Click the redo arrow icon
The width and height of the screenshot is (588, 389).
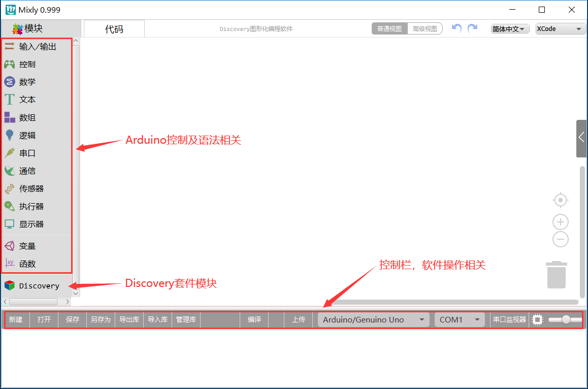click(473, 28)
